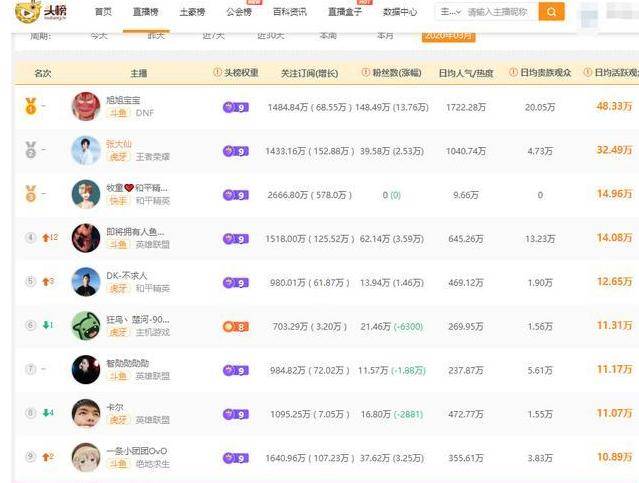Select 本周 period filter
Screen dimensions: 639x483
click(328, 35)
